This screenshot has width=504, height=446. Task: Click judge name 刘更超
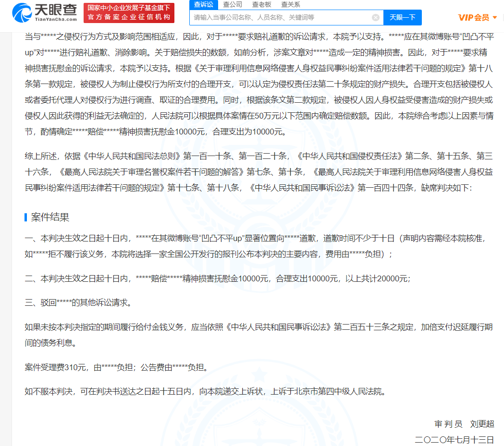click(482, 424)
